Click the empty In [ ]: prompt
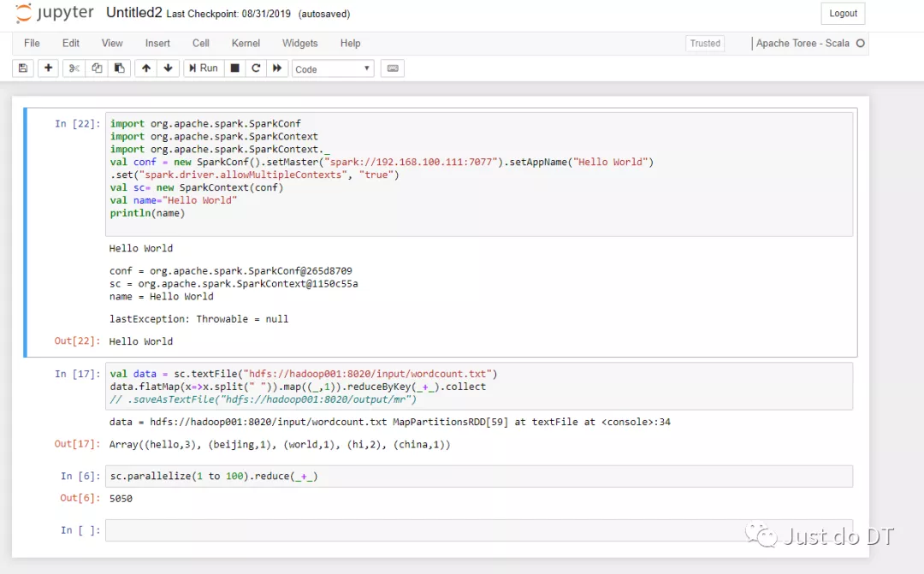The height and width of the screenshot is (574, 924). click(x=80, y=530)
